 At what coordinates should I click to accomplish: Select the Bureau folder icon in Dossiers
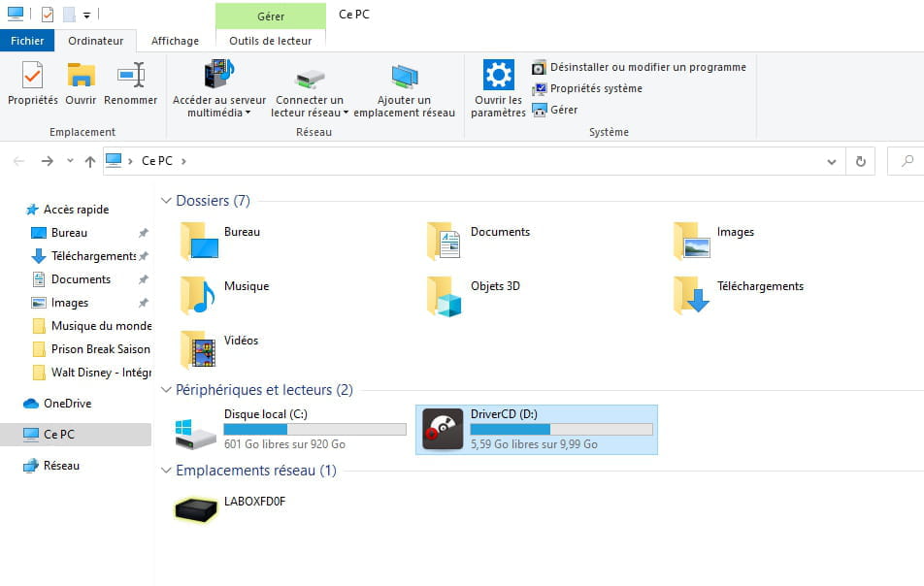coord(200,241)
